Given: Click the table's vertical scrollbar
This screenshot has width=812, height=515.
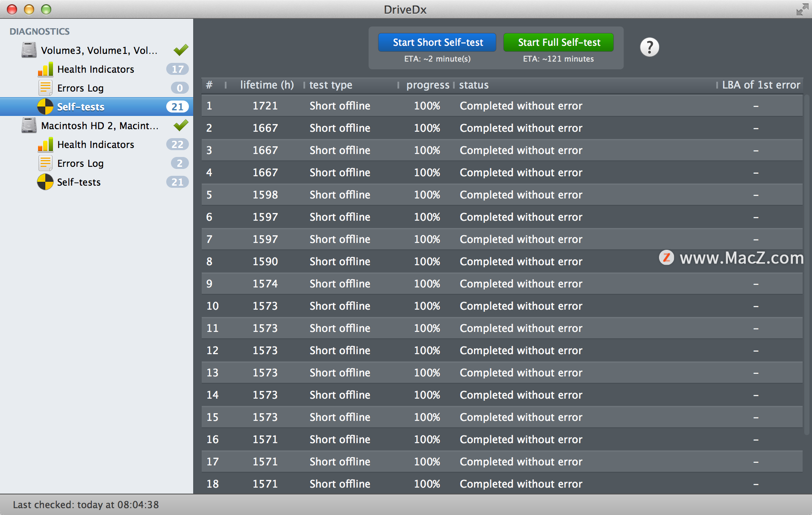Looking at the screenshot, I should [x=807, y=265].
